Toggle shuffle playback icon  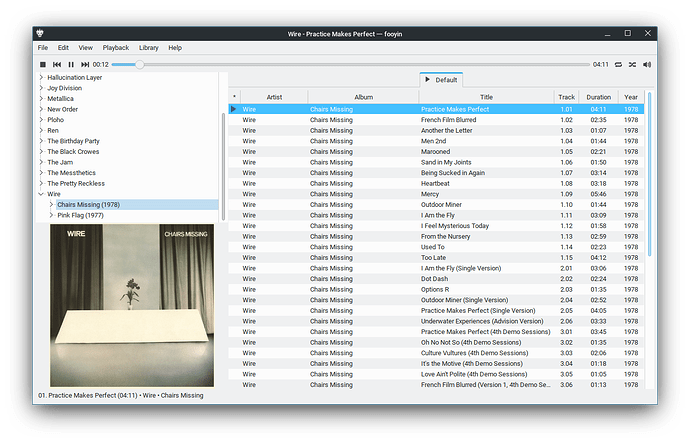click(x=633, y=64)
